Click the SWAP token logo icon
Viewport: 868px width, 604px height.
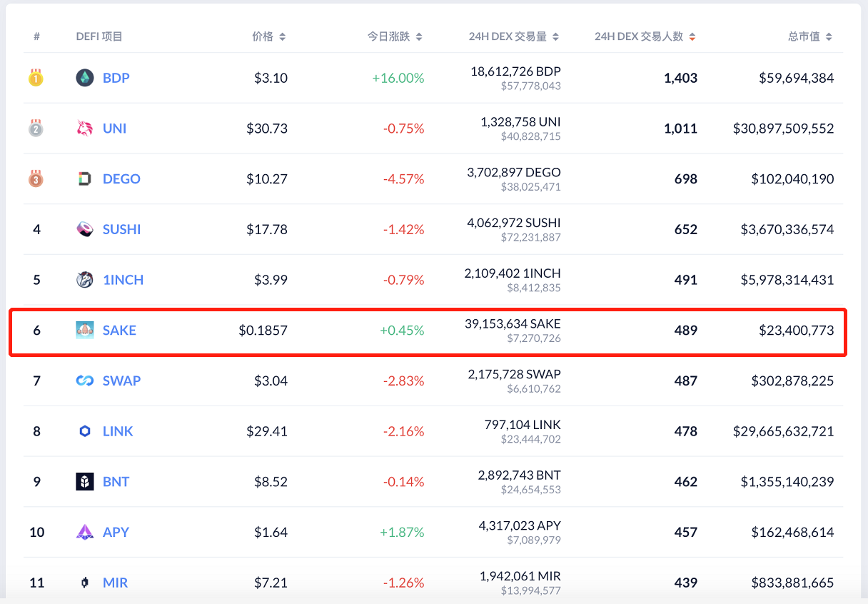coord(85,381)
